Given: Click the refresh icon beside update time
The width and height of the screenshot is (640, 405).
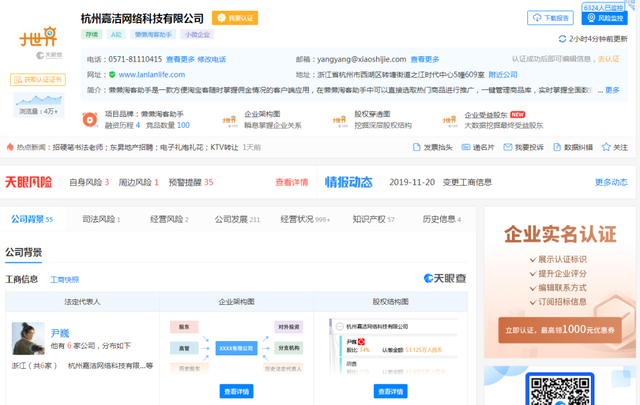Looking at the screenshot, I should 562,39.
